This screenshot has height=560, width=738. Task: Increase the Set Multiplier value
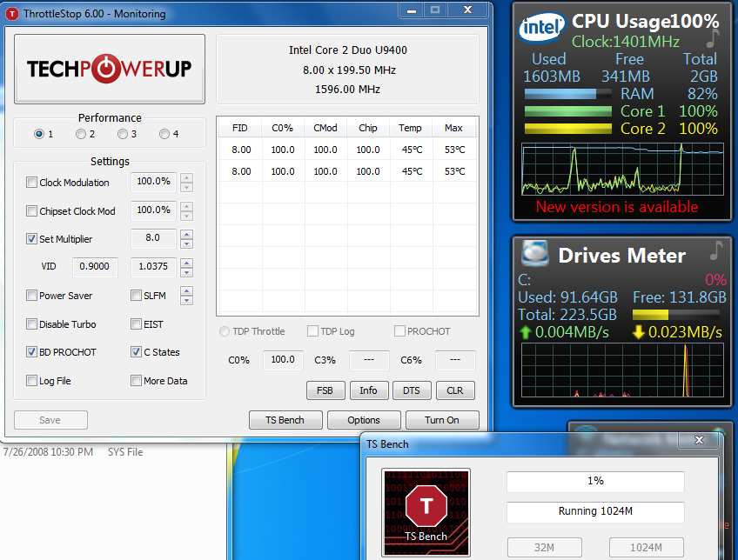click(x=187, y=234)
